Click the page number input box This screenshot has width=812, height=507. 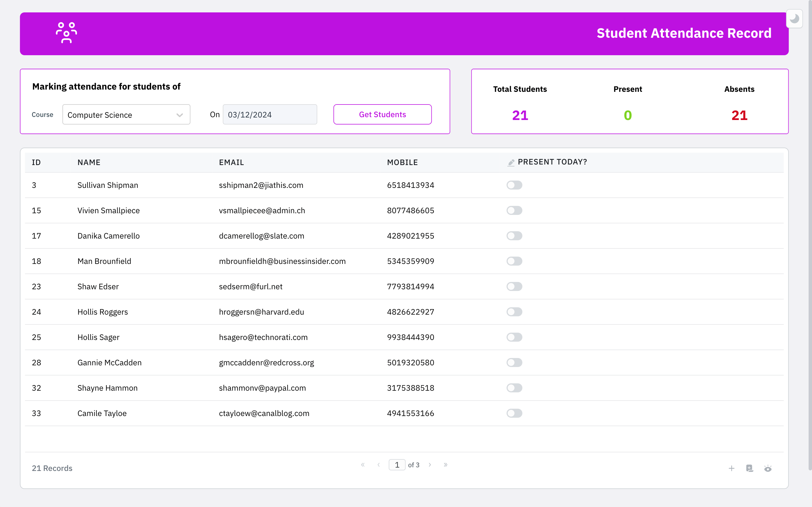click(397, 465)
